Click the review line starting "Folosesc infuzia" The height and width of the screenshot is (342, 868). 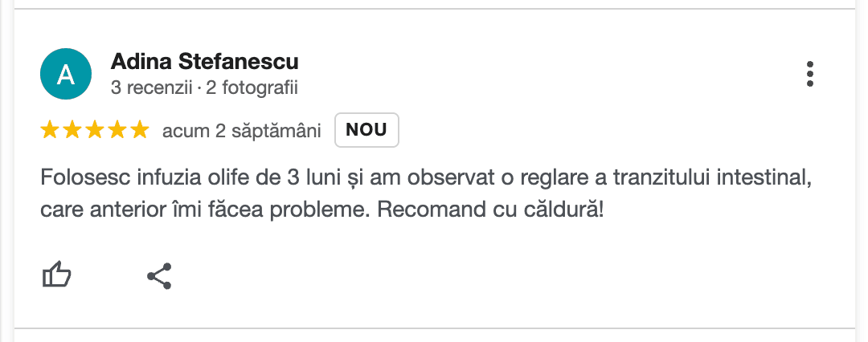click(x=423, y=177)
